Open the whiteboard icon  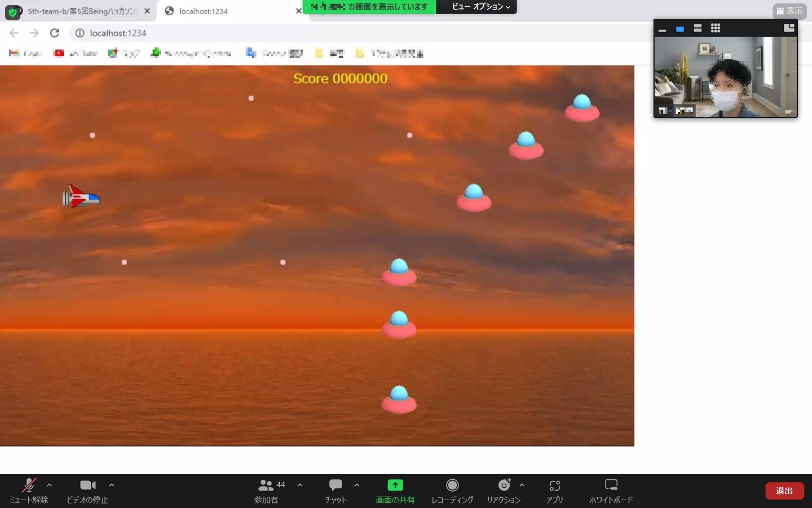point(611,485)
